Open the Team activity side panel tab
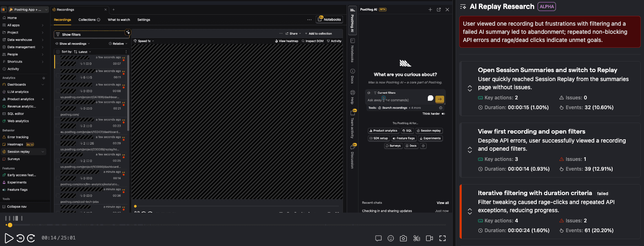 (352, 124)
